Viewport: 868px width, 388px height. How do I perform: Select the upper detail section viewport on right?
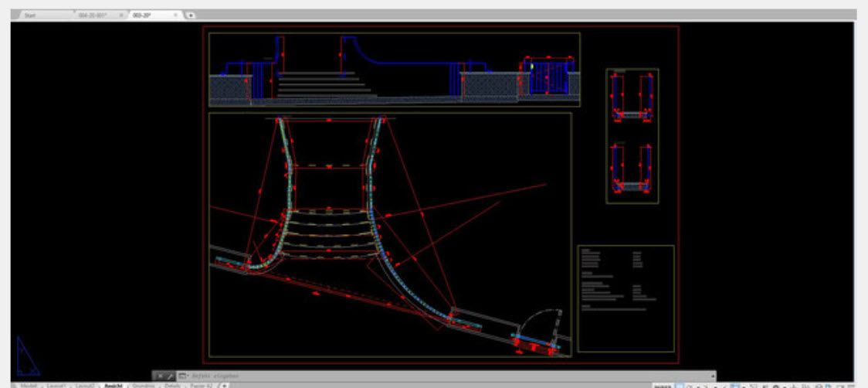632,97
